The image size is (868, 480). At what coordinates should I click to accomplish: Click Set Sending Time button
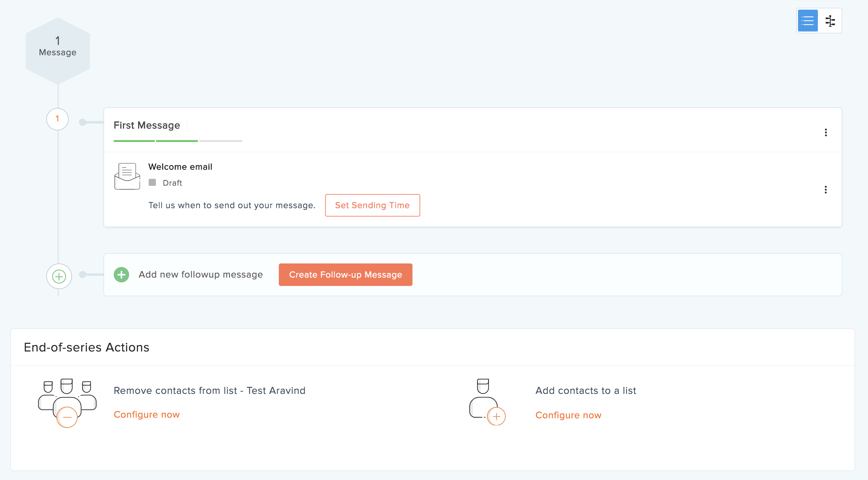(372, 205)
